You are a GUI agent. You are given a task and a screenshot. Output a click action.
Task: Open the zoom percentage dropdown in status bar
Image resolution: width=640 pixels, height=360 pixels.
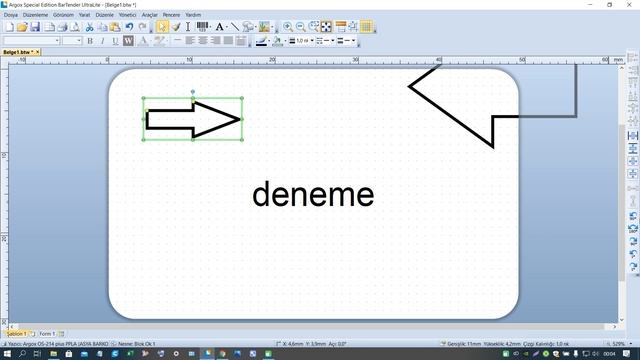click(x=631, y=344)
